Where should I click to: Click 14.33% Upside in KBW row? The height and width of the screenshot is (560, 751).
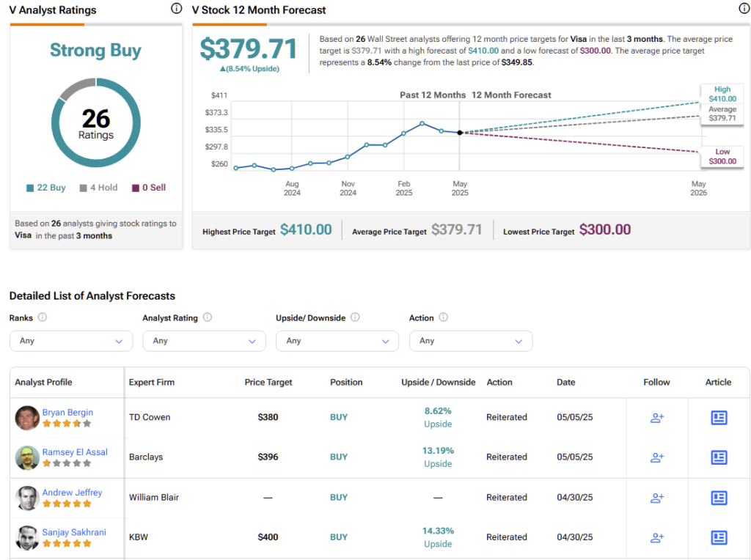pos(438,537)
